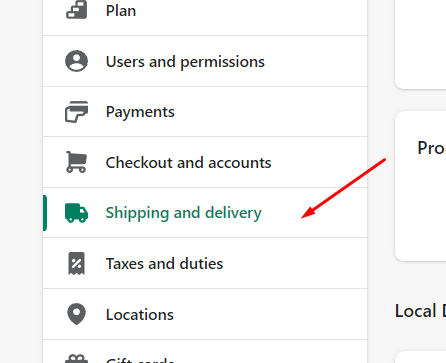Click the Plan stairs icon

pos(76,10)
